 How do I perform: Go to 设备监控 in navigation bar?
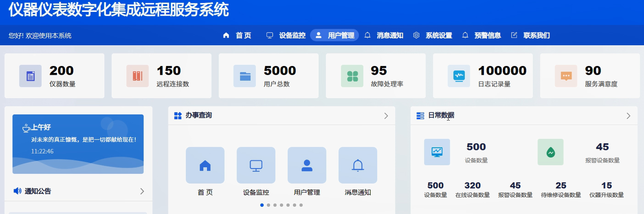click(x=286, y=35)
